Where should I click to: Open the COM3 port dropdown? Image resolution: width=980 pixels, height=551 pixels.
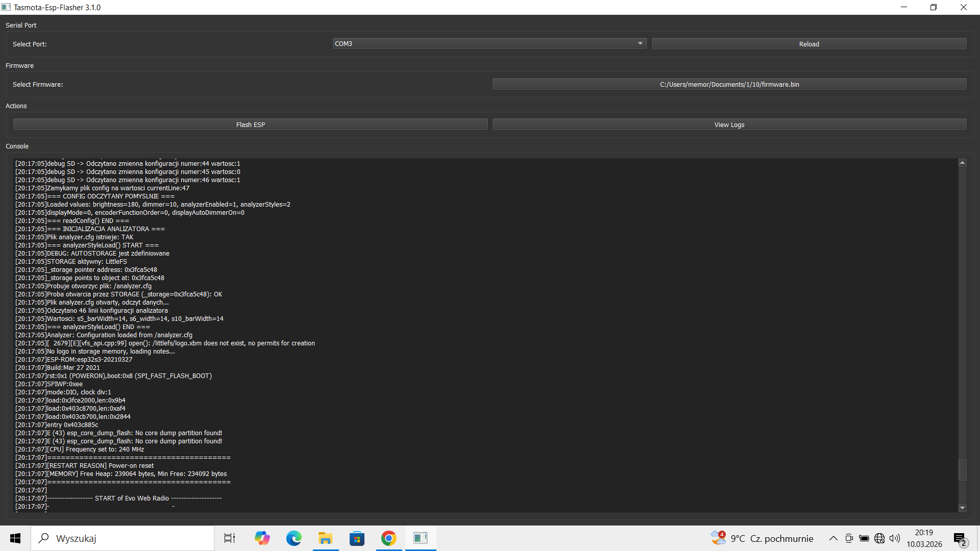(x=489, y=44)
